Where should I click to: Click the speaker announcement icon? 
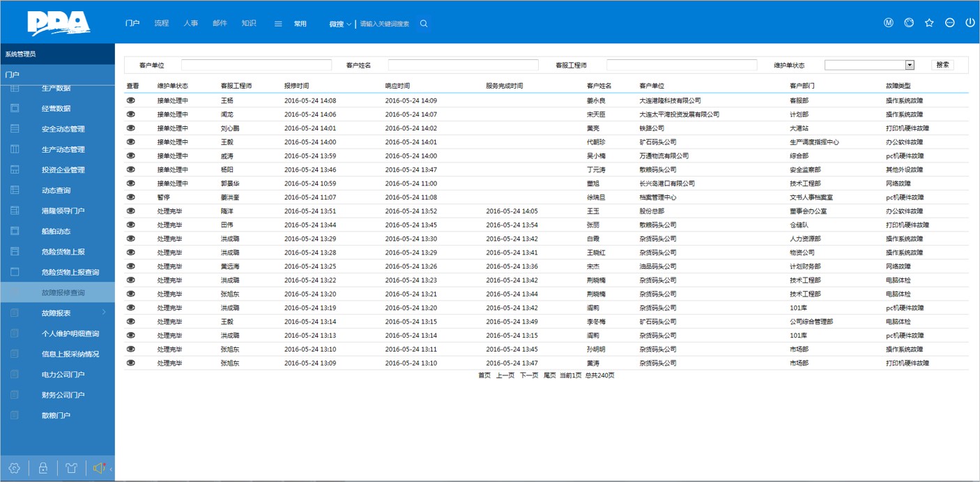pos(99,468)
